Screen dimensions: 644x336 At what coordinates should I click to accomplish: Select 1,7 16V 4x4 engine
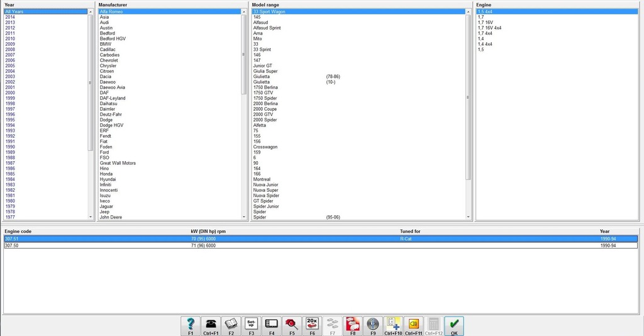(x=489, y=28)
